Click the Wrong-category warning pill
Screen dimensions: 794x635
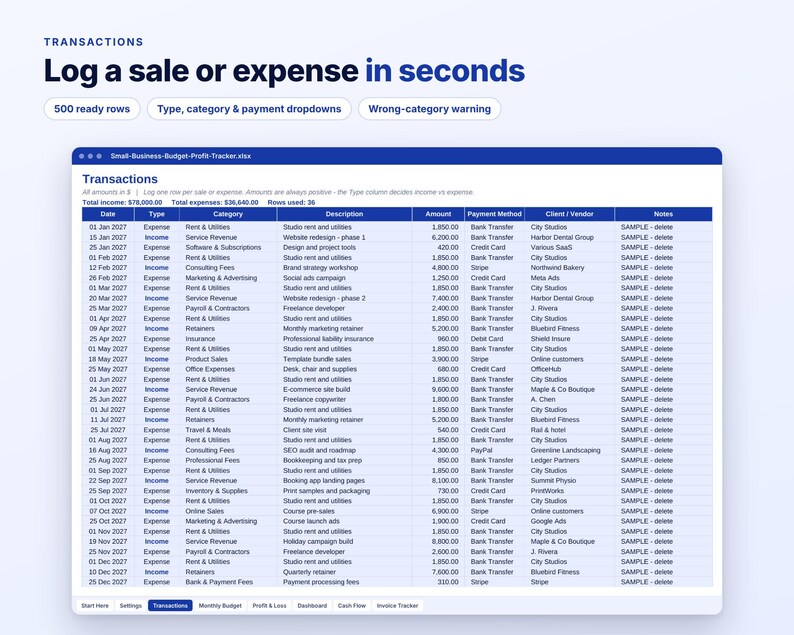tap(429, 109)
